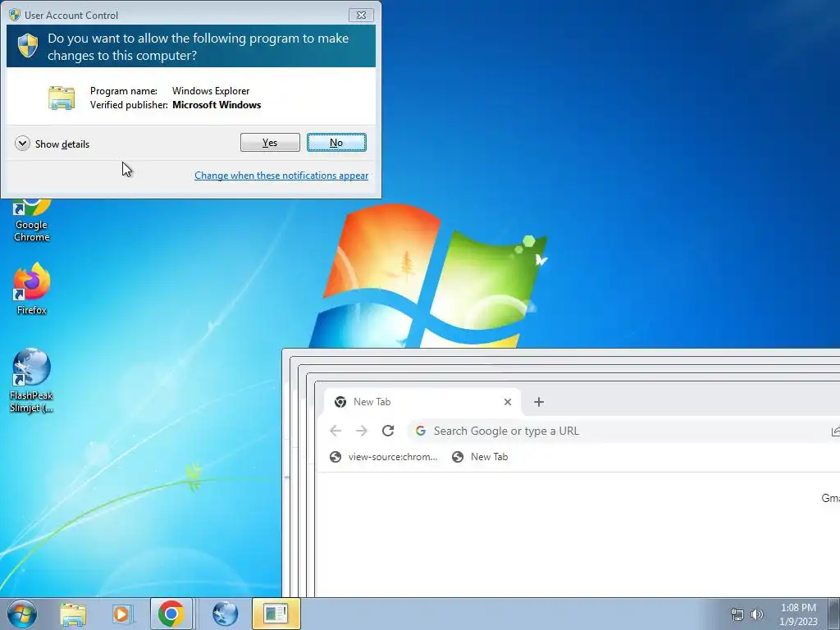Click the Google icon in address bar

[x=421, y=431]
